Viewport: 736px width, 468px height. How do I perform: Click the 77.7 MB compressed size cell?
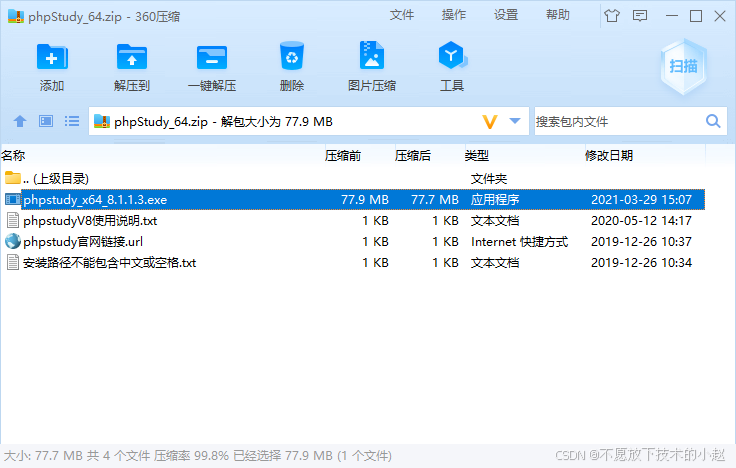(x=435, y=199)
